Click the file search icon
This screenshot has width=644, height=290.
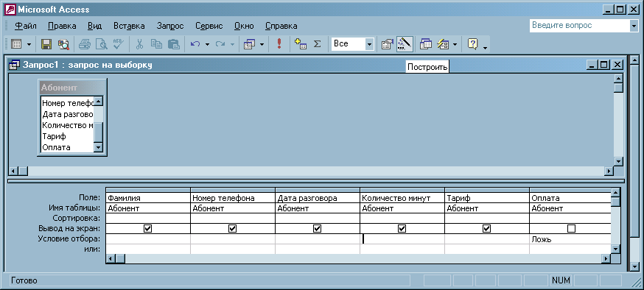[x=63, y=44]
